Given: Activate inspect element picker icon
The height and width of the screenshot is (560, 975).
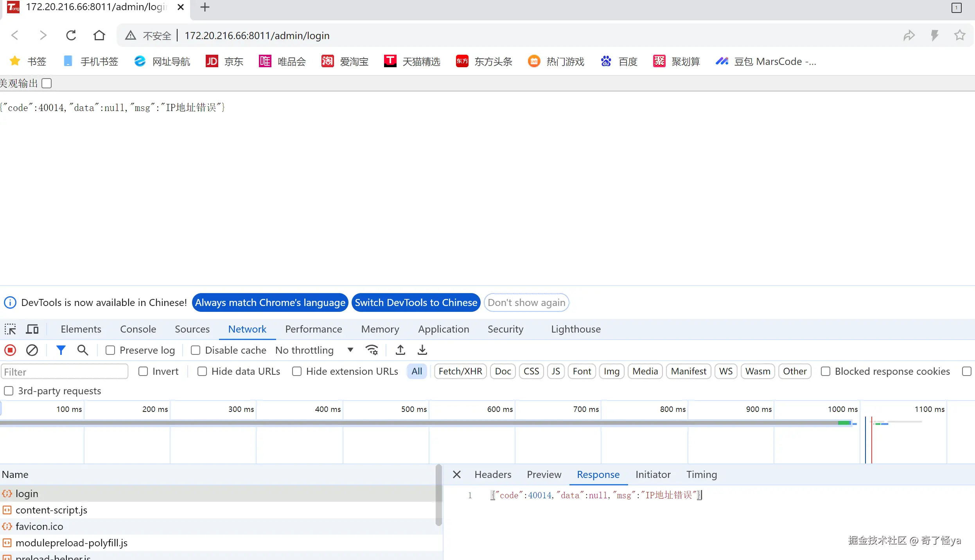Looking at the screenshot, I should click(10, 329).
